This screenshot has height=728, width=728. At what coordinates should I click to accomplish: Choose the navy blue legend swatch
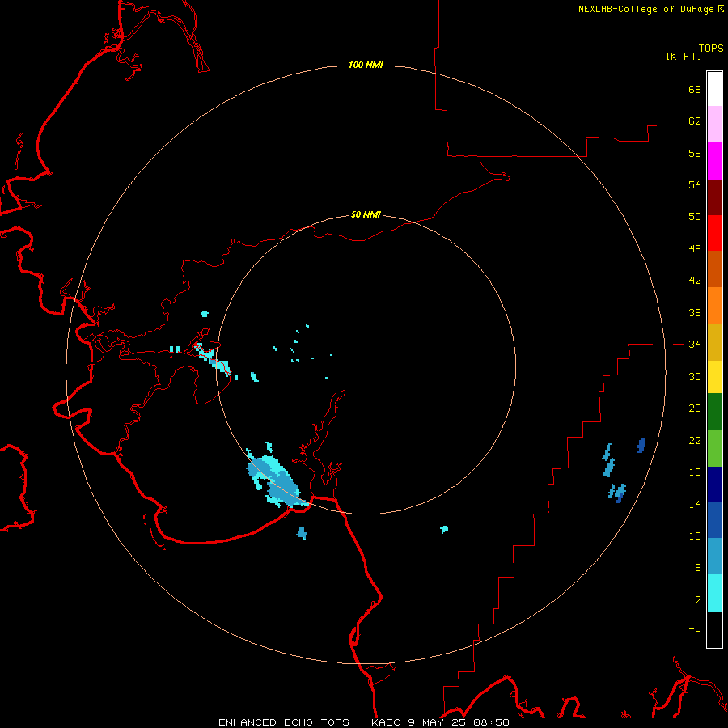(x=714, y=485)
